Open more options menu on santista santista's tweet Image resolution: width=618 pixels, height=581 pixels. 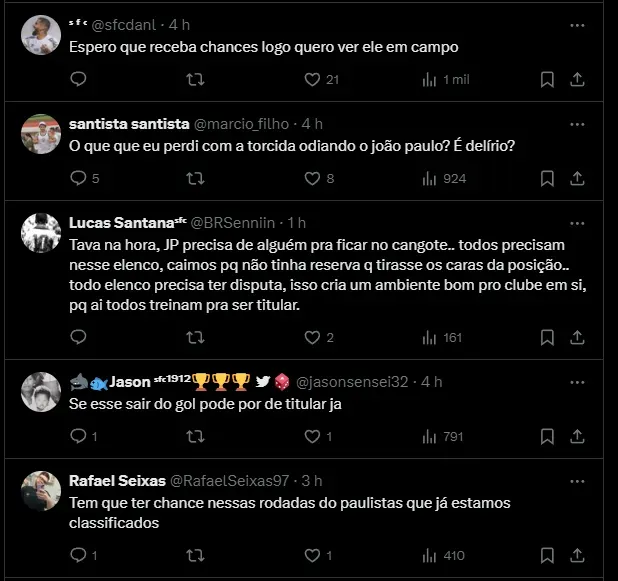(577, 124)
